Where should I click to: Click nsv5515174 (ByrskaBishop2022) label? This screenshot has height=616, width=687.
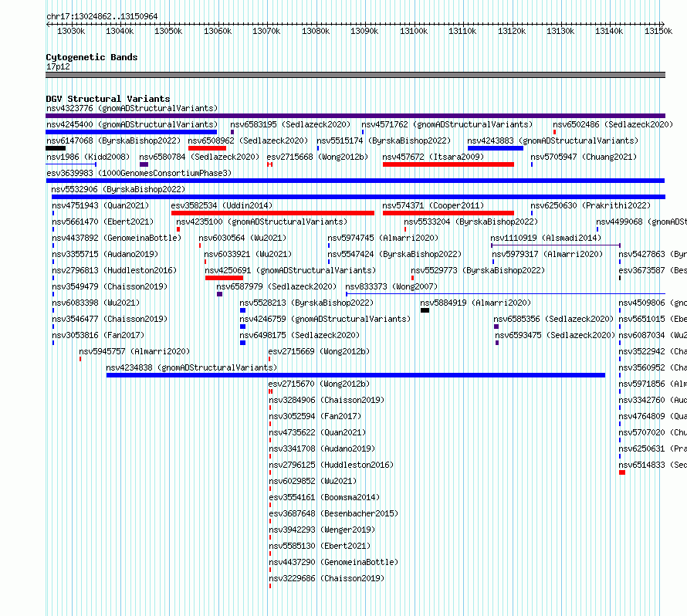pos(384,140)
